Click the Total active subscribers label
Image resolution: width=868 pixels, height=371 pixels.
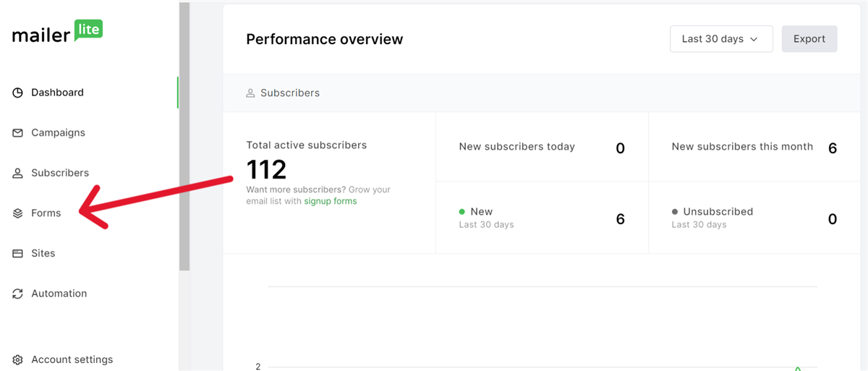(307, 145)
